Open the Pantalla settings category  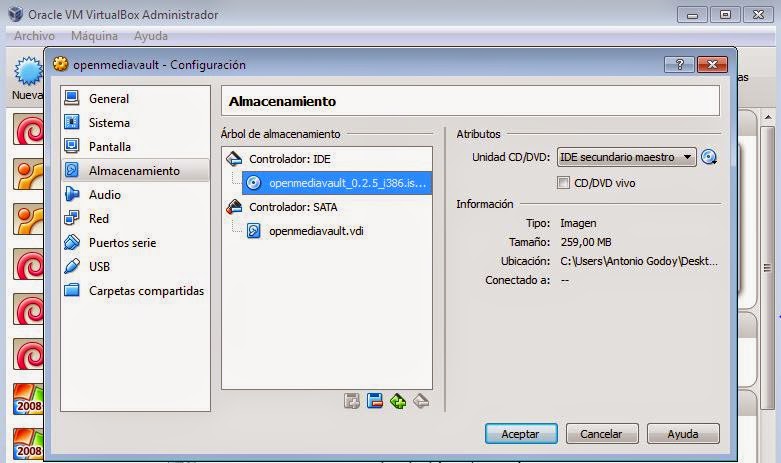[x=134, y=146]
